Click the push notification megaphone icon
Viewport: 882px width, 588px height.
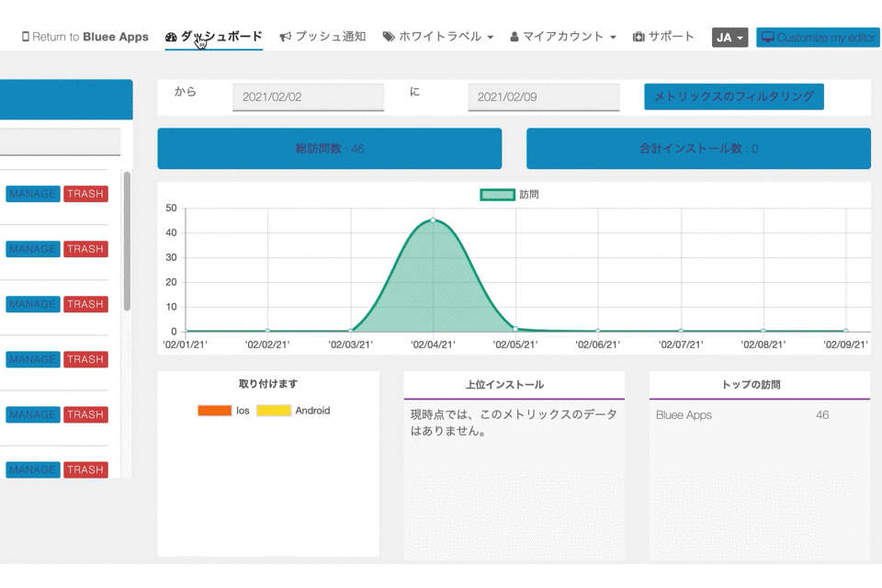pyautogui.click(x=286, y=38)
